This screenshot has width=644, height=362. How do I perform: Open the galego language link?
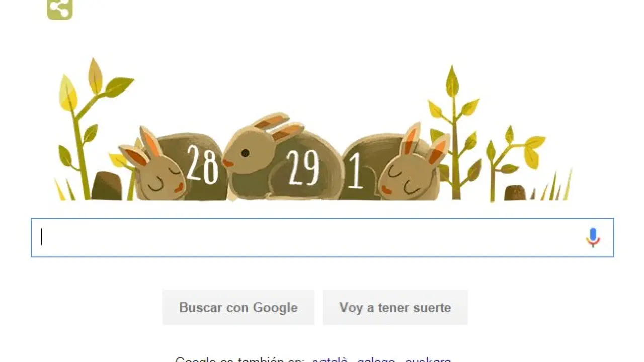pos(376,360)
